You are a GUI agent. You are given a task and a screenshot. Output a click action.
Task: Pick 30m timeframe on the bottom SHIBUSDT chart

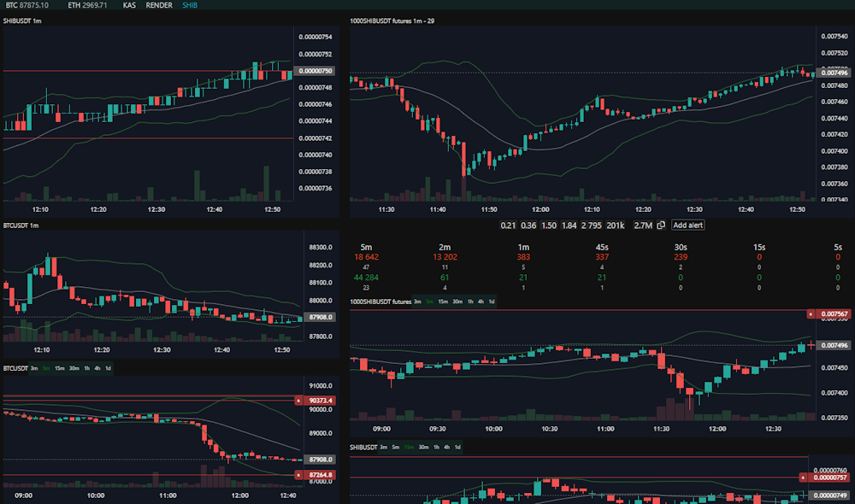tap(424, 448)
